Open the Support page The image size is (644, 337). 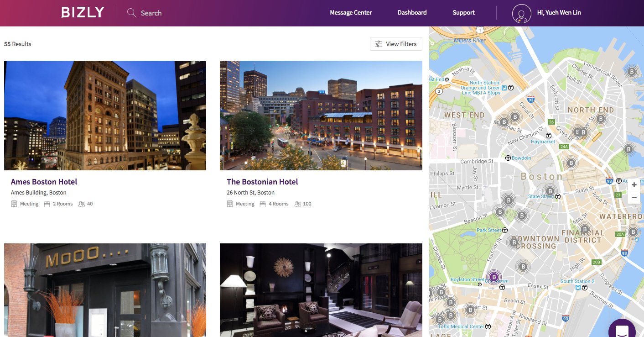pyautogui.click(x=463, y=12)
